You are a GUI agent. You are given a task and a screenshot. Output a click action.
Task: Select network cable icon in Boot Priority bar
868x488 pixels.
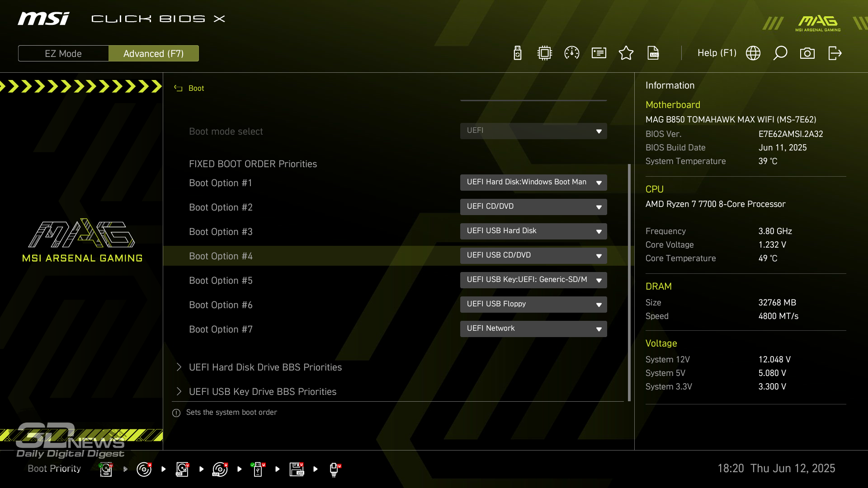pos(335,469)
